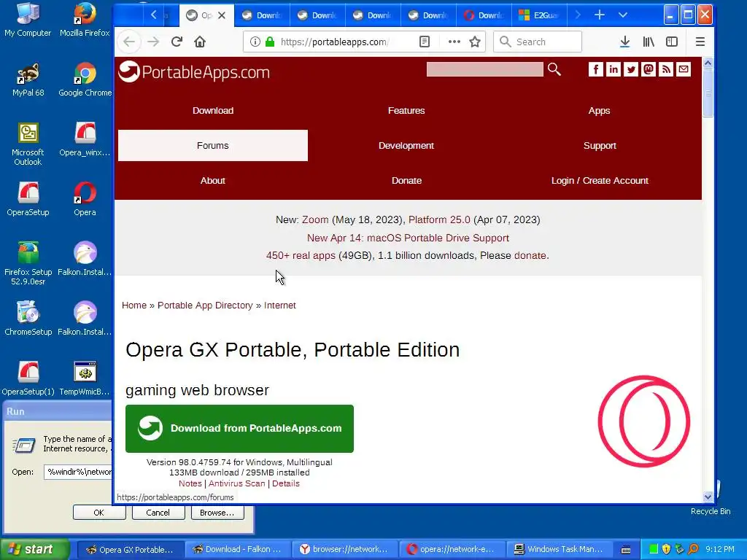Expand list all tabs dropdown arrow

[x=623, y=15]
